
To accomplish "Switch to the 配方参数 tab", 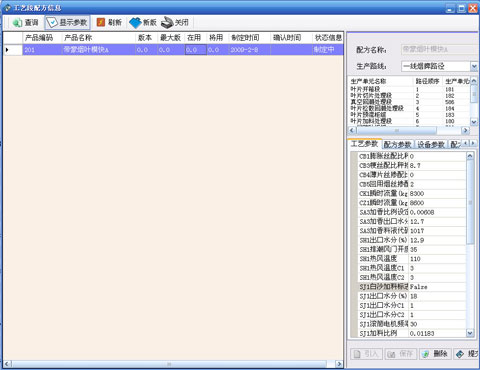I will 397,144.
